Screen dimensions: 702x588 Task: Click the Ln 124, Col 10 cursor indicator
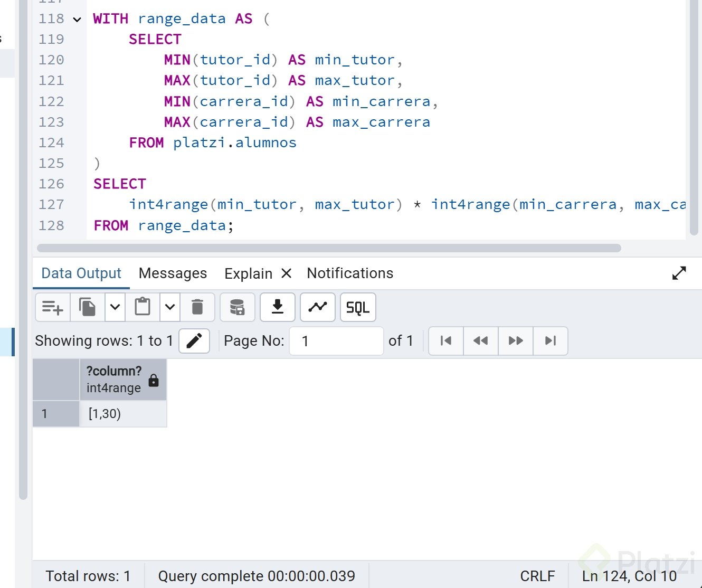click(x=629, y=576)
